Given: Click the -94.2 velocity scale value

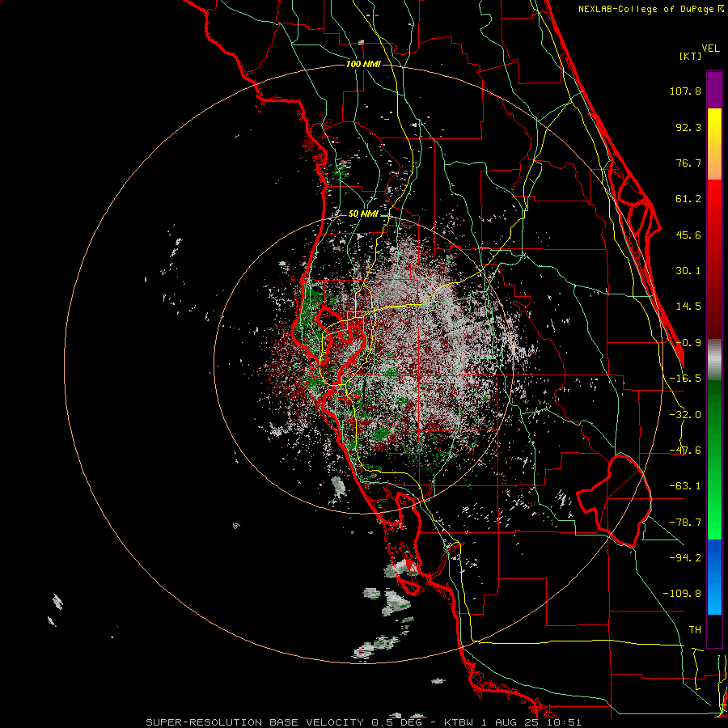Looking at the screenshot, I should click(x=685, y=557).
